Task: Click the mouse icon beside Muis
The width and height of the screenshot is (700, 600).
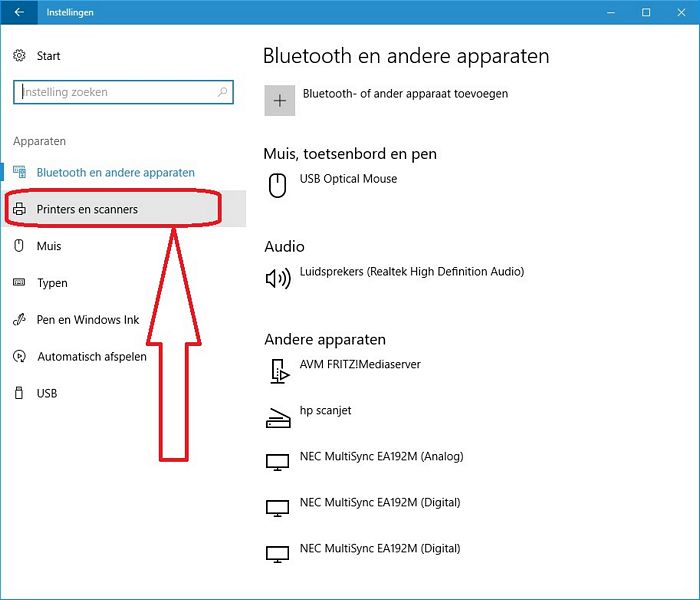Action: click(x=19, y=246)
